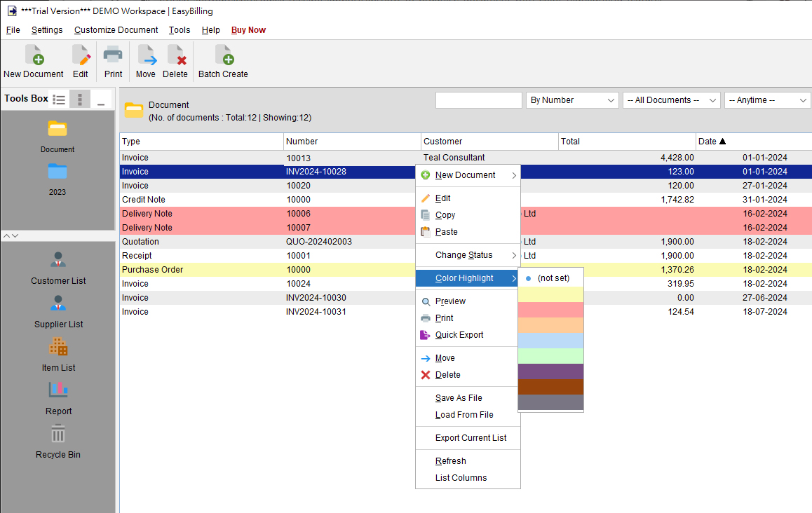Pick the gray highlight color swatch

click(x=550, y=402)
